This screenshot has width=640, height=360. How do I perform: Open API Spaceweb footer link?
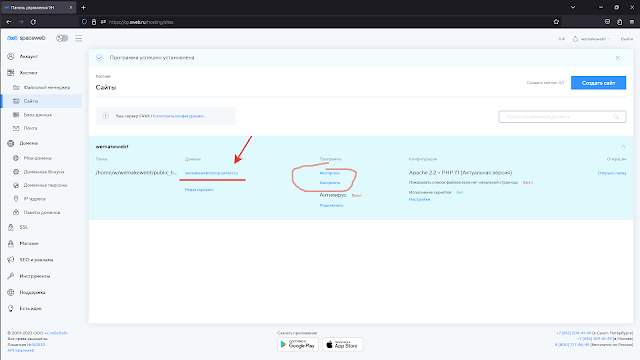[21, 350]
